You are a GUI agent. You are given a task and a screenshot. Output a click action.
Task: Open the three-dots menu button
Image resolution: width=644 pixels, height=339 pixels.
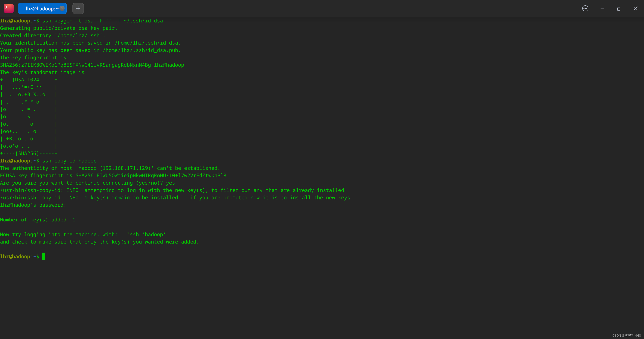585,9
